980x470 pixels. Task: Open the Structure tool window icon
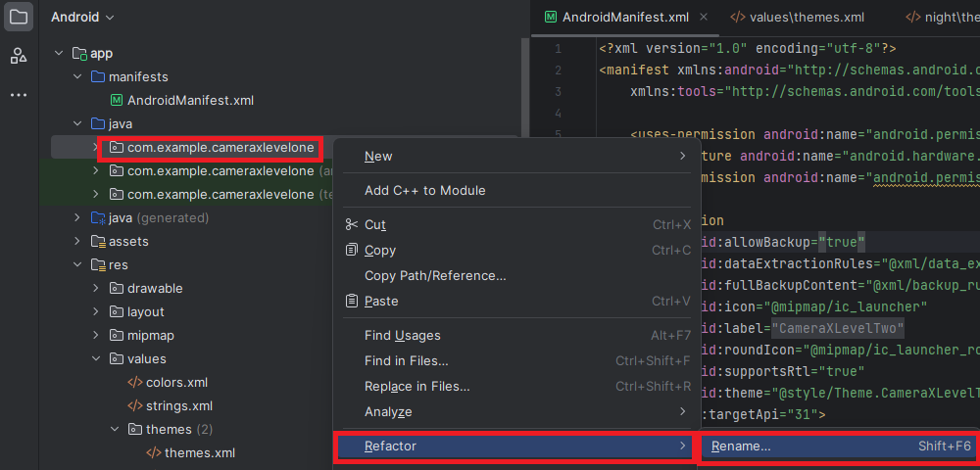pyautogui.click(x=19, y=56)
